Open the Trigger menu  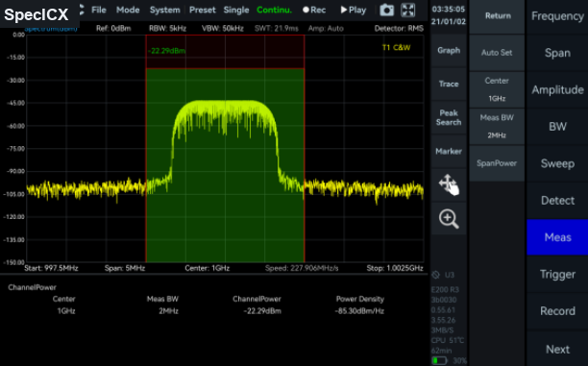click(x=557, y=274)
